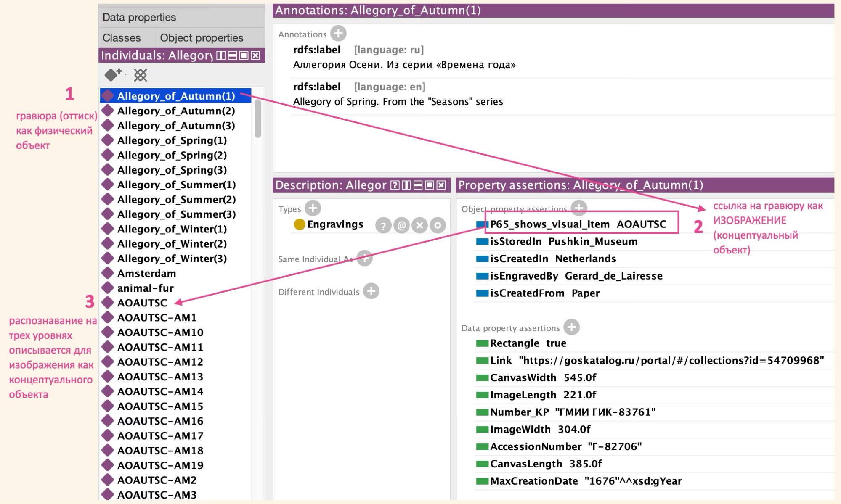Select the AOAUTSC individual in list
This screenshot has width=841, height=504.
(142, 303)
